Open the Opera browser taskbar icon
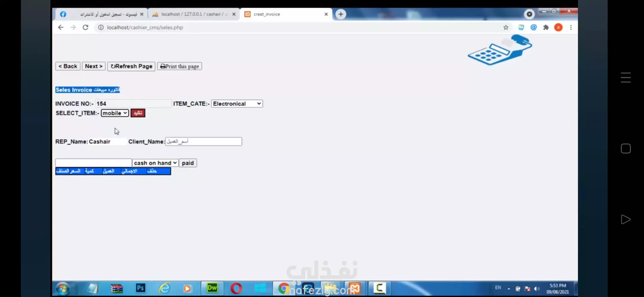644x297 pixels. point(236,288)
